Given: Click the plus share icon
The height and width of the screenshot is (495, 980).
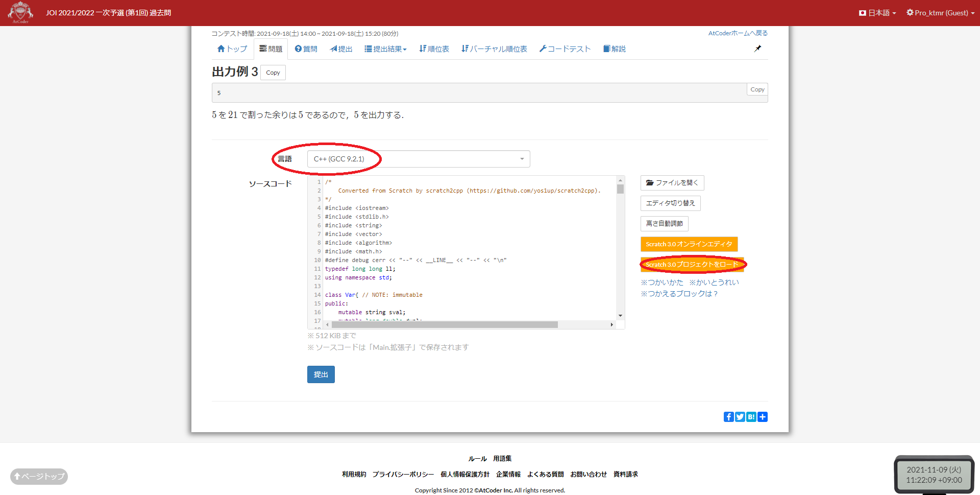Looking at the screenshot, I should (763, 417).
